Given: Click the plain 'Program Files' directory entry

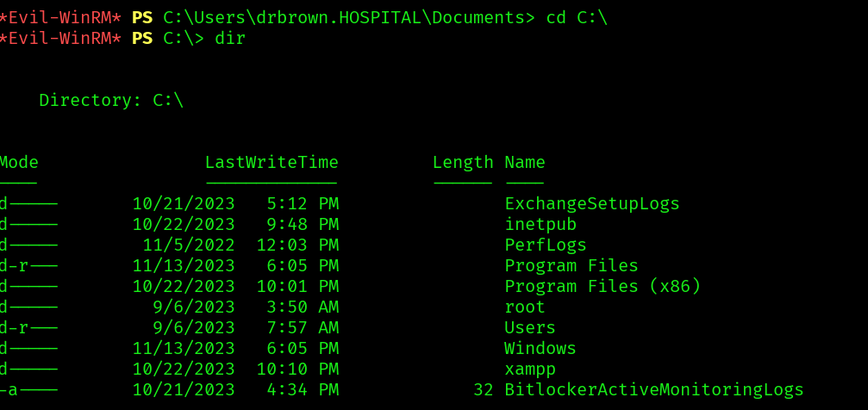Looking at the screenshot, I should 571,266.
